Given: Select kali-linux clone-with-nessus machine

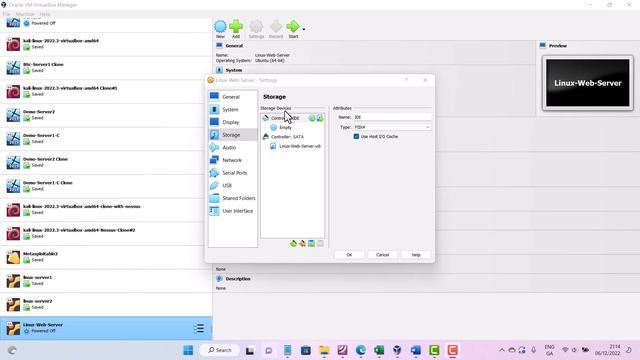Looking at the screenshot, I should (x=106, y=210).
